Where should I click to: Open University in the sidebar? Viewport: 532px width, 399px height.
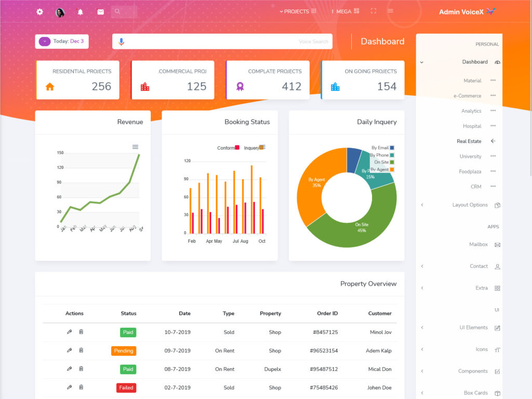470,156
